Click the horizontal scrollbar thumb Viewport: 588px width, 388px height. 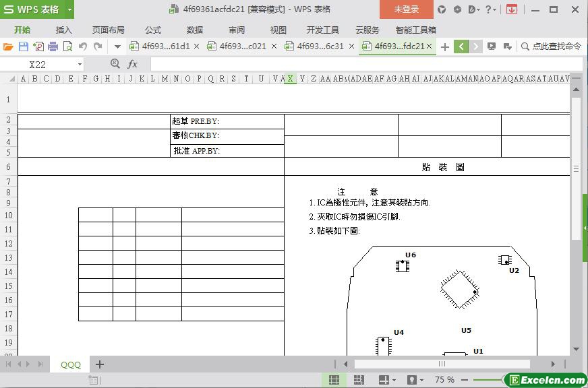point(442,364)
